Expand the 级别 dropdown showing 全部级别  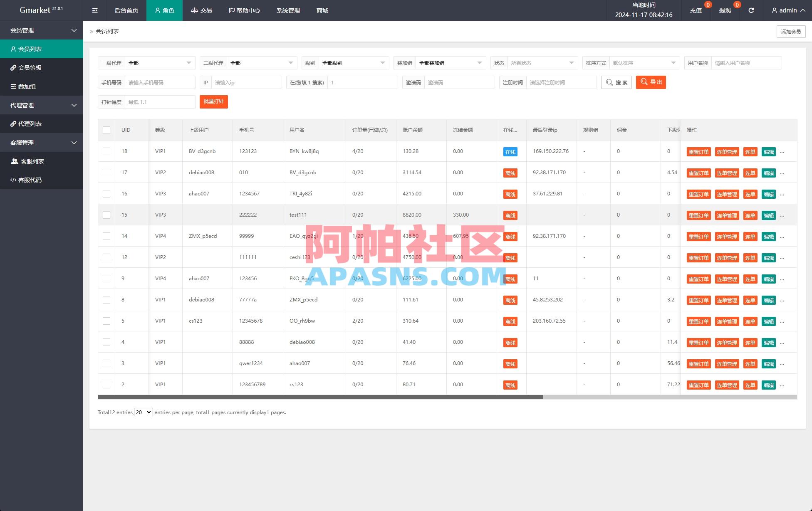(354, 62)
